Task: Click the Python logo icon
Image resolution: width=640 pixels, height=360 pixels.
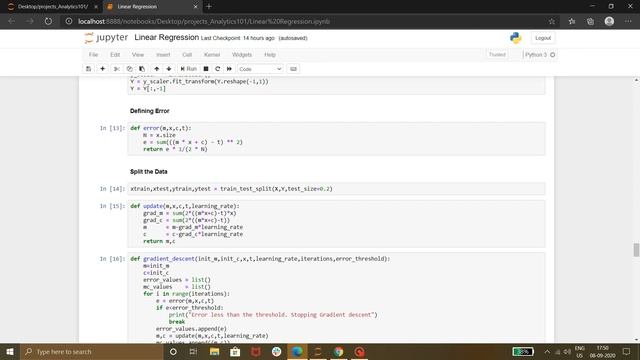Action: 516,38
